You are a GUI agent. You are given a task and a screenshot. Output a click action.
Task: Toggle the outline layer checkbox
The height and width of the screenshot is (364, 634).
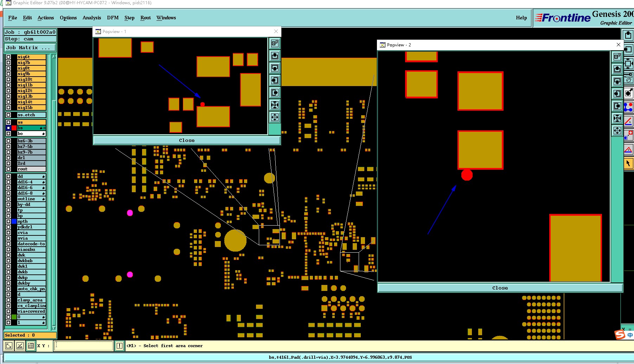8,199
